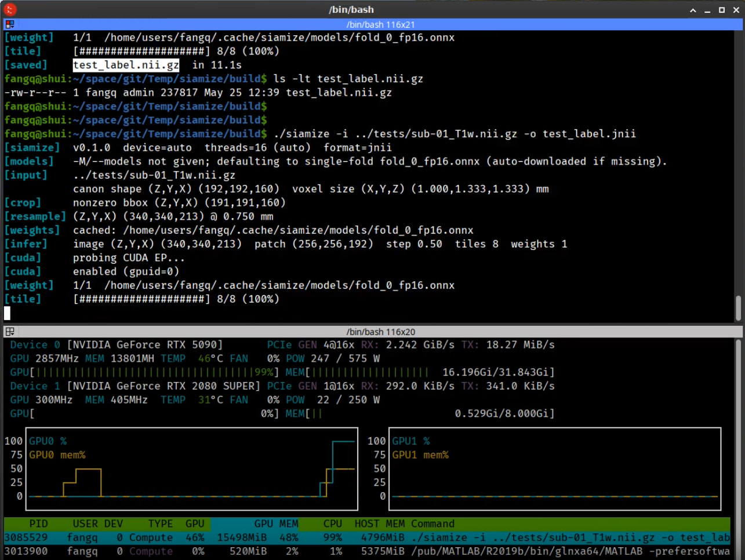745x560 pixels.
Task: Click the GPU MEM column header
Action: pos(276,523)
